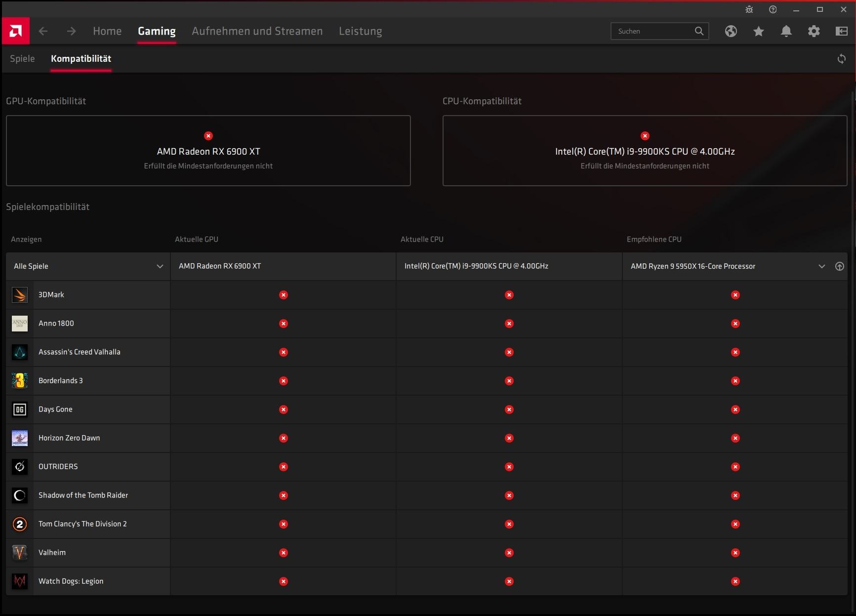Screen dimensions: 856x616
Task: Click the Aktuelle GPU column header
Action: click(x=197, y=240)
